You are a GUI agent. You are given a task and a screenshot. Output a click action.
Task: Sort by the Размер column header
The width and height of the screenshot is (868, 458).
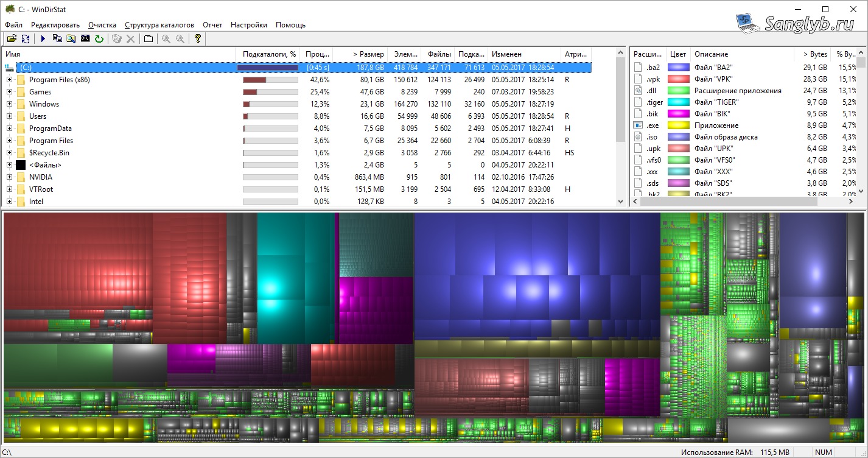360,54
